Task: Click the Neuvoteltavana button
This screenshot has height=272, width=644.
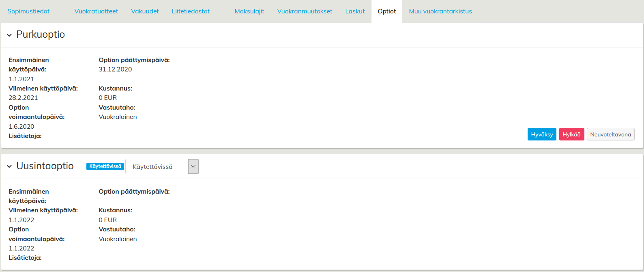Action: (x=610, y=134)
